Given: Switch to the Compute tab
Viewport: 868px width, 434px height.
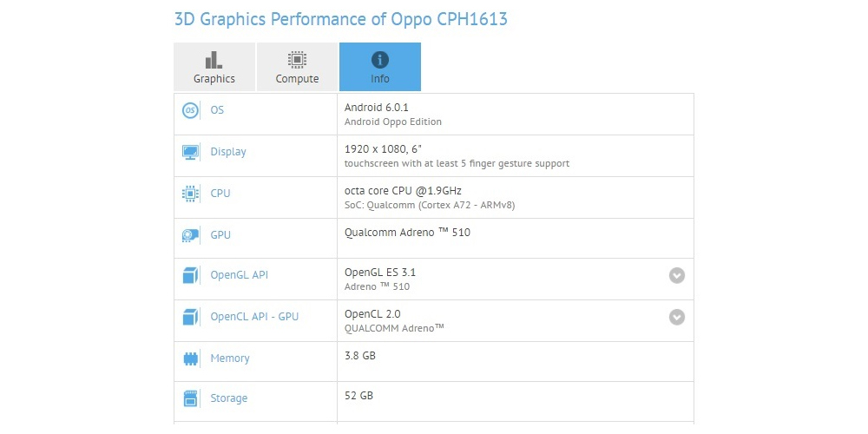Looking at the screenshot, I should pos(297,67).
